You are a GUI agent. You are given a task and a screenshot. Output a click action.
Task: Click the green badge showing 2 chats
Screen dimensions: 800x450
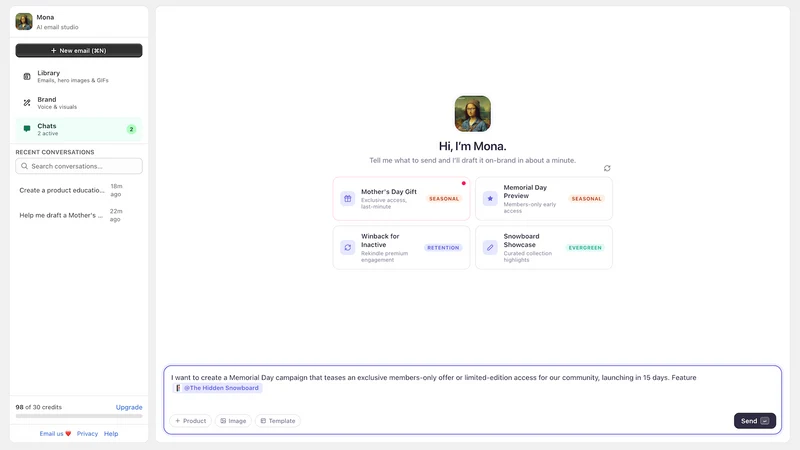(131, 129)
